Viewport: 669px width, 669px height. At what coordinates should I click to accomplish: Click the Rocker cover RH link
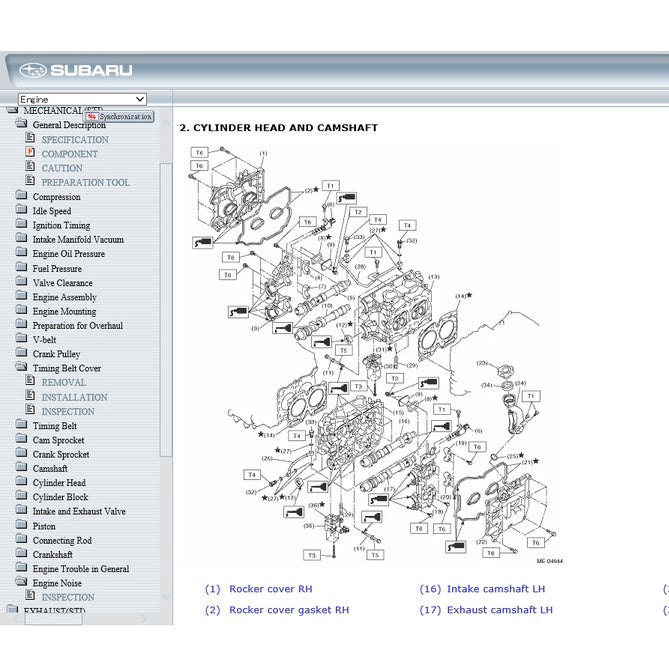tap(270, 589)
